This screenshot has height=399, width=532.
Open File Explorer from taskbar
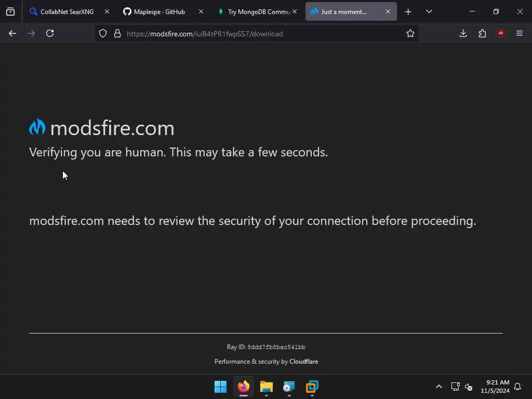coord(267,387)
